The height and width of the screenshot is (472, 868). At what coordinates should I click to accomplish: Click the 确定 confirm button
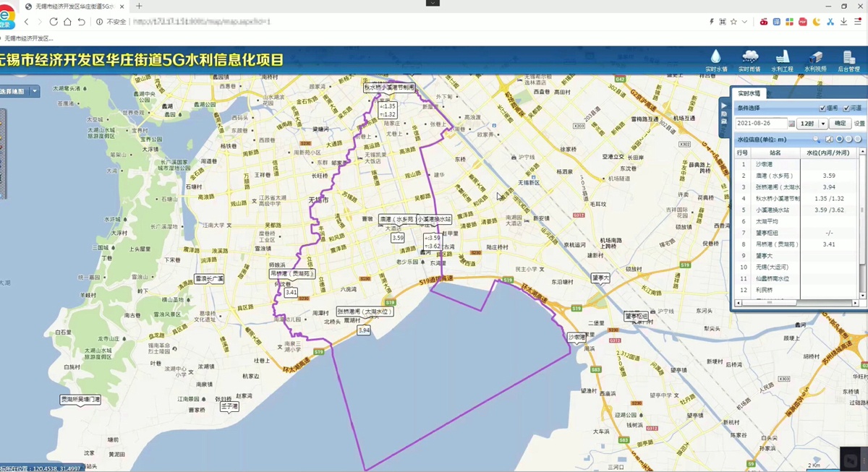(x=841, y=124)
